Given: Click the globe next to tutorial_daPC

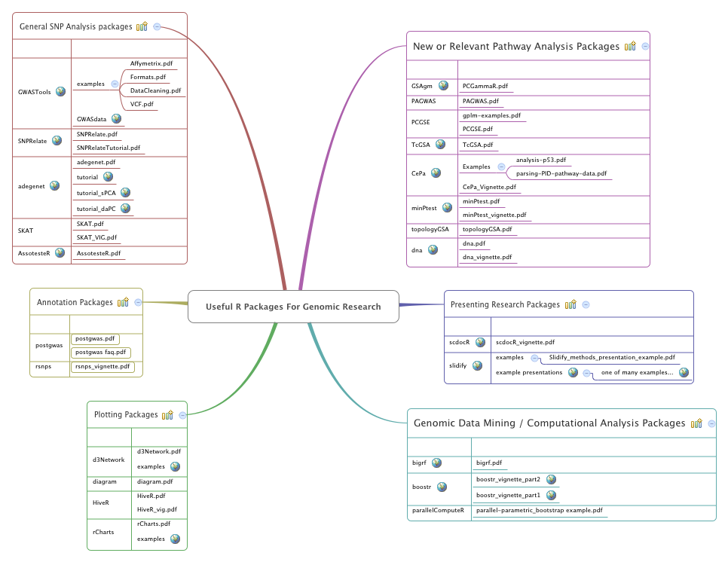Looking at the screenshot, I should pyautogui.click(x=125, y=207).
